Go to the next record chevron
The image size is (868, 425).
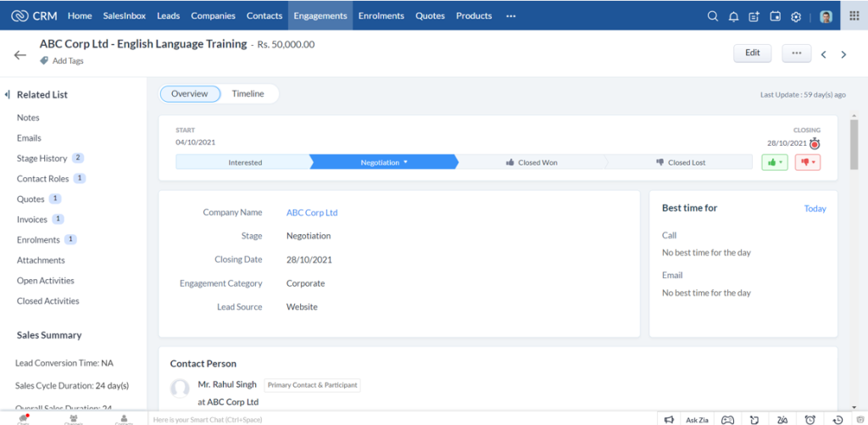(x=843, y=54)
